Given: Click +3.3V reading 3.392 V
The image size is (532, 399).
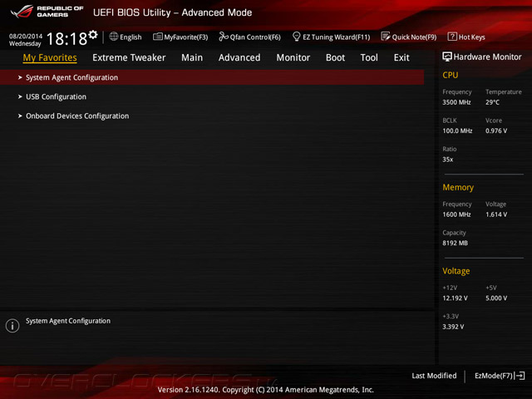Looking at the screenshot, I should pos(453,327).
